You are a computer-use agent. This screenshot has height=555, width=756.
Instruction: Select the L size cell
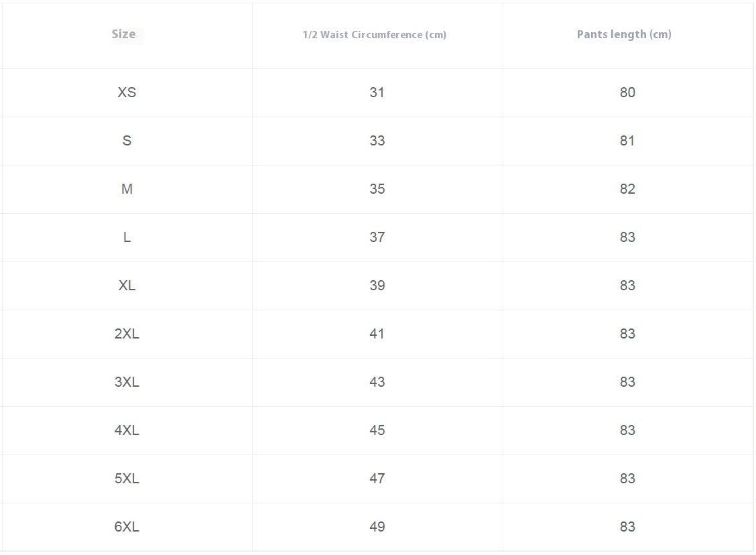click(x=127, y=237)
